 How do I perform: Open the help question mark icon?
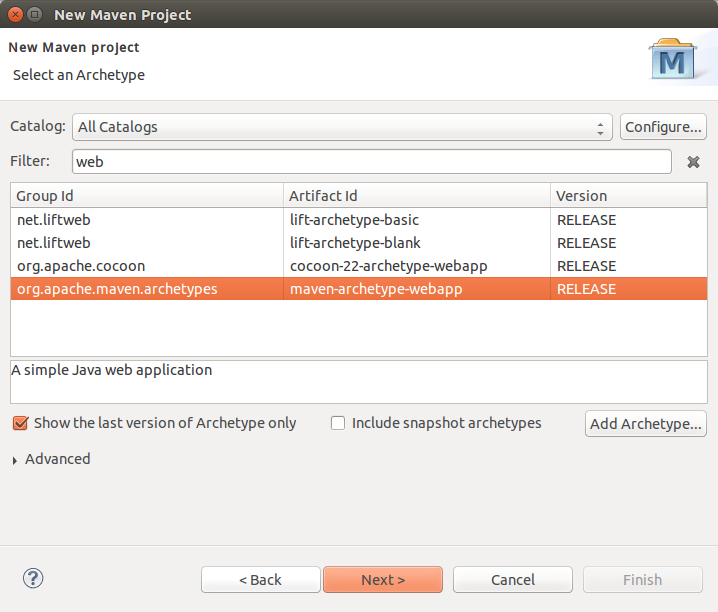[x=33, y=578]
